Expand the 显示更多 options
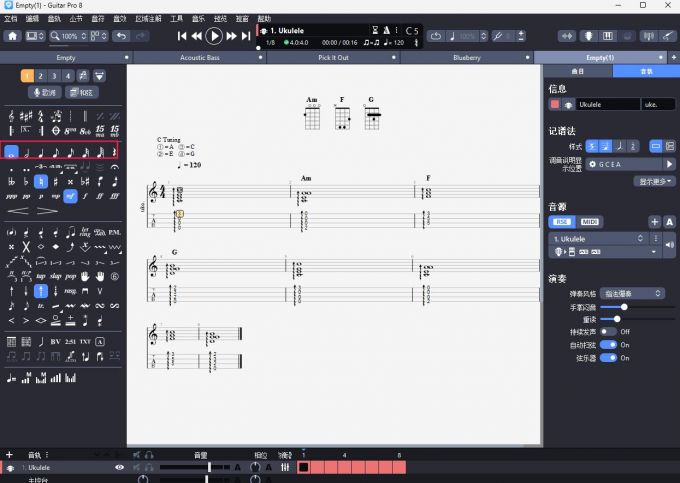This screenshot has height=483, width=680. click(x=653, y=181)
